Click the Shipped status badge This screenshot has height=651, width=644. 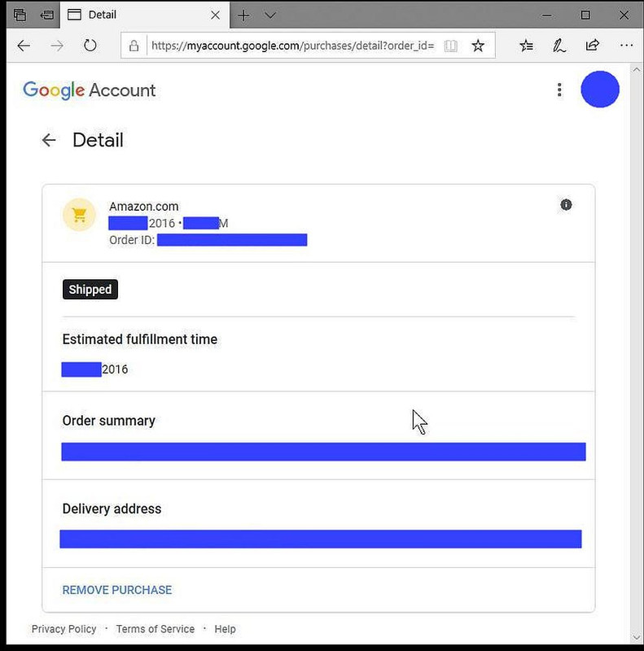pos(90,290)
